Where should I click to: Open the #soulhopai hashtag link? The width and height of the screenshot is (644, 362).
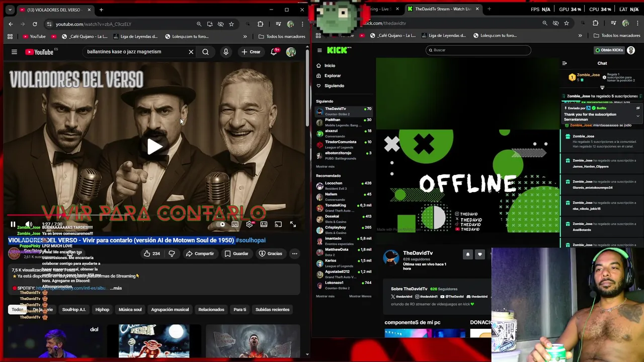(x=251, y=240)
